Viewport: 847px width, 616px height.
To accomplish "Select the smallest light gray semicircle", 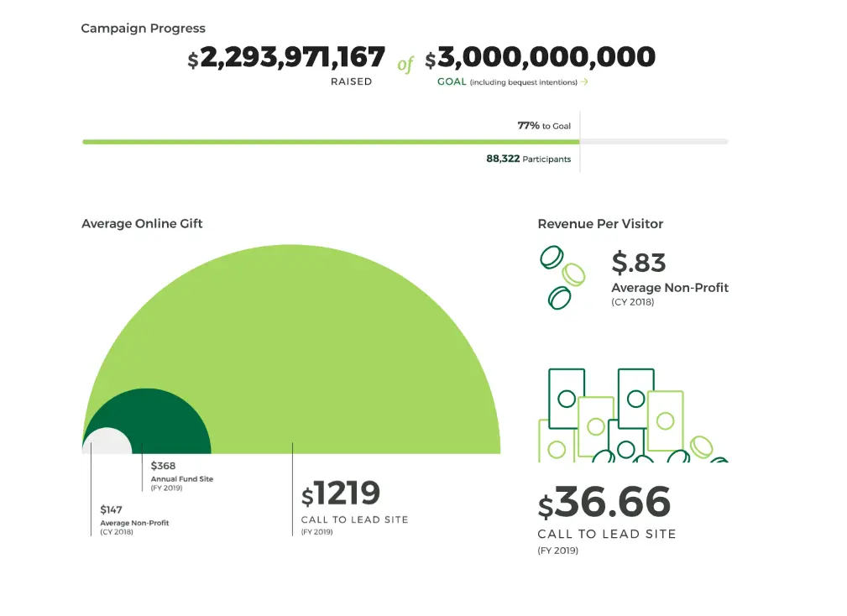I will click(x=107, y=442).
